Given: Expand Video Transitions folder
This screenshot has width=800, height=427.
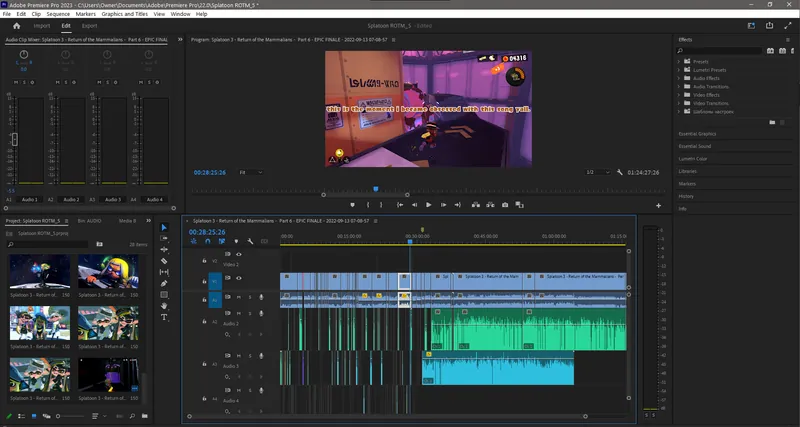Looking at the screenshot, I should (679, 103).
